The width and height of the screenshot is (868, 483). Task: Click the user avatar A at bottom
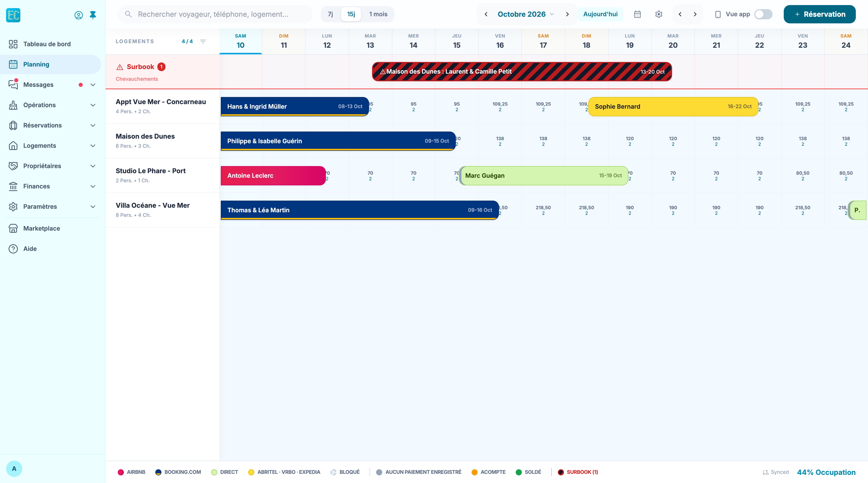tap(14, 469)
